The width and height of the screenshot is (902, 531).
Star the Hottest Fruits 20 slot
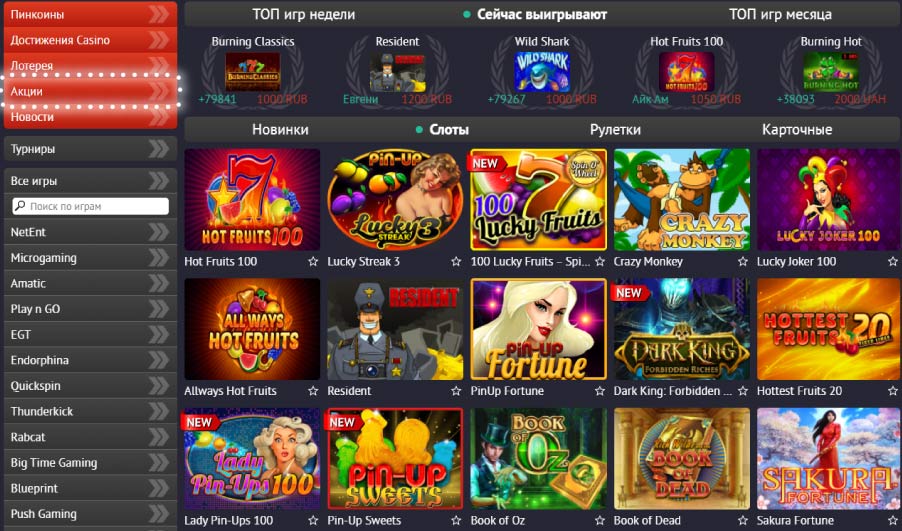point(892,391)
